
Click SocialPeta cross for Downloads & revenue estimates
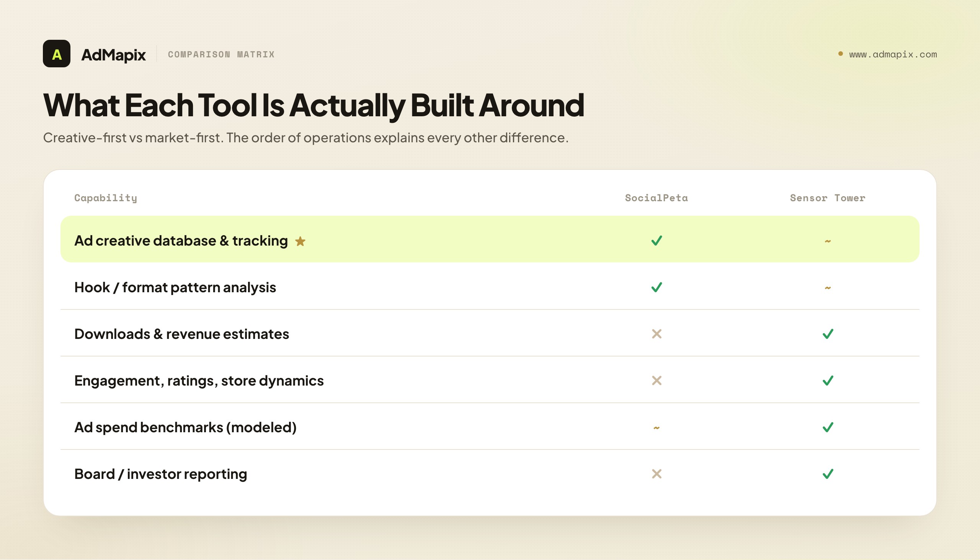pyautogui.click(x=657, y=334)
